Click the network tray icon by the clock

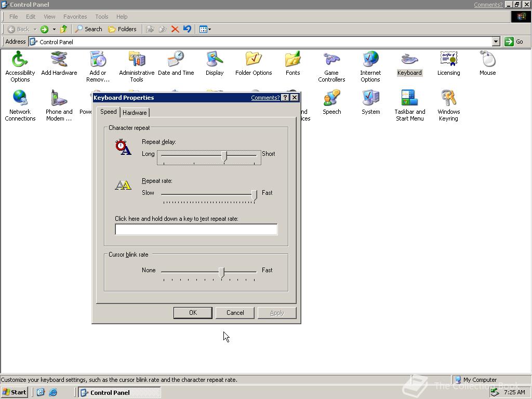click(x=495, y=392)
